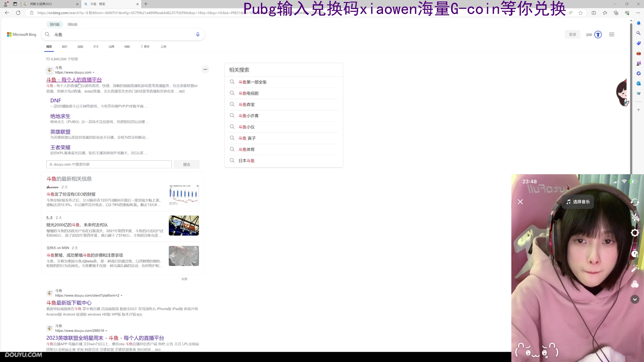
Task: Close the 斗鱼 - 搜索 tab
Action: 137,4
